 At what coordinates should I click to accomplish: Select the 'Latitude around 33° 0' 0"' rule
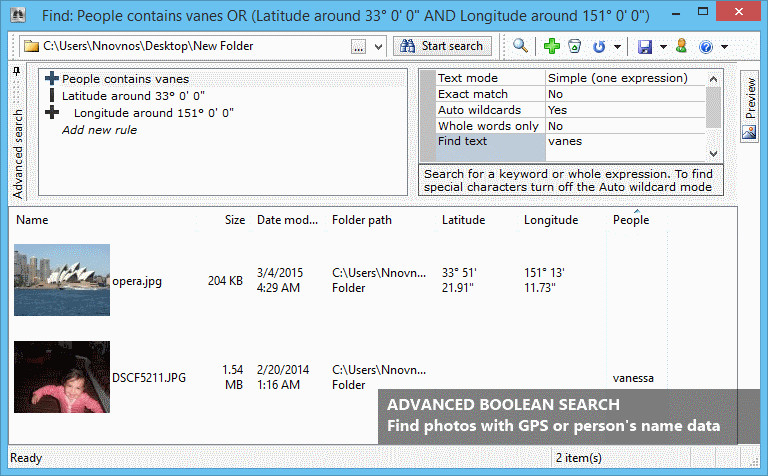[x=133, y=96]
